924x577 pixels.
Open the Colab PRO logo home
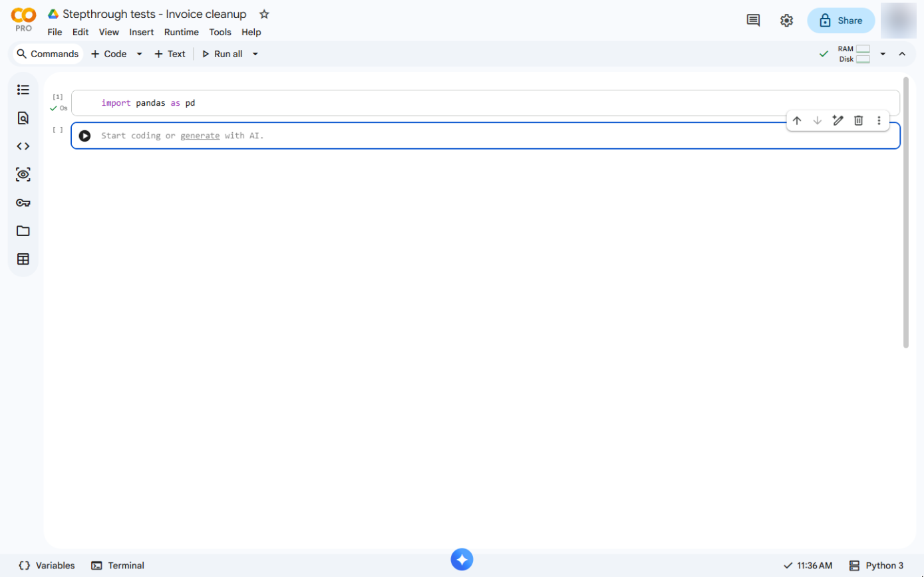point(23,20)
